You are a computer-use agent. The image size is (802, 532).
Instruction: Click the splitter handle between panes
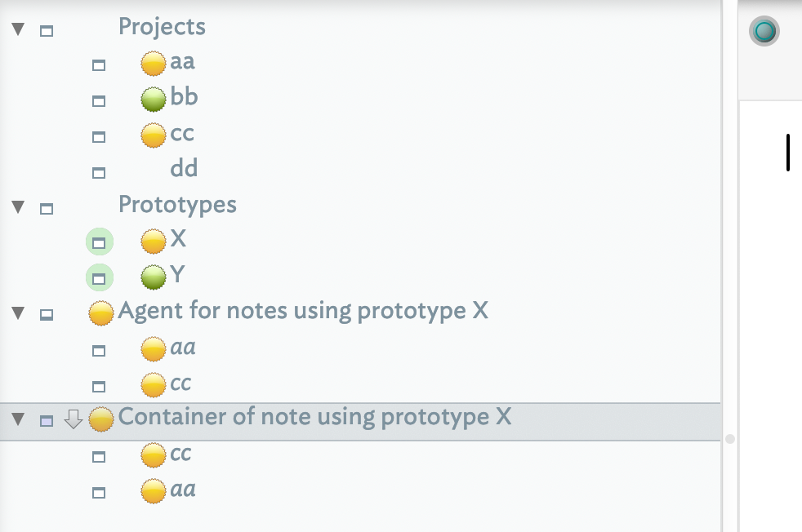point(730,439)
